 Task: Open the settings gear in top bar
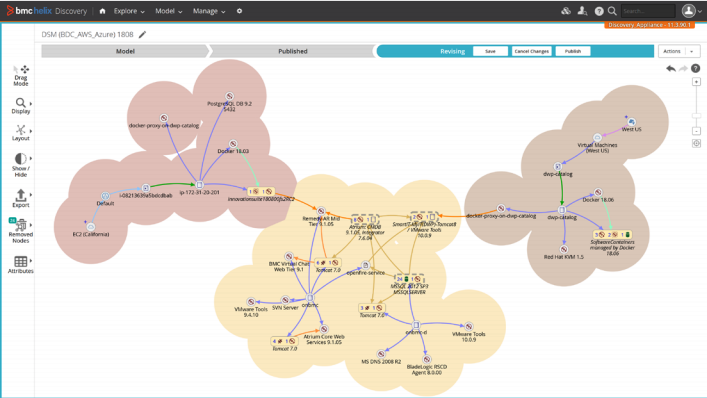coord(239,11)
